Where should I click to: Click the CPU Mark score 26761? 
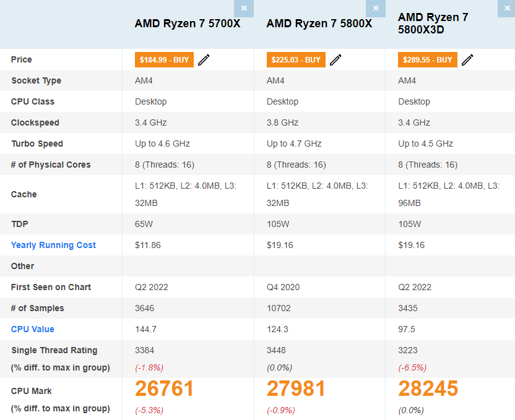click(x=164, y=388)
